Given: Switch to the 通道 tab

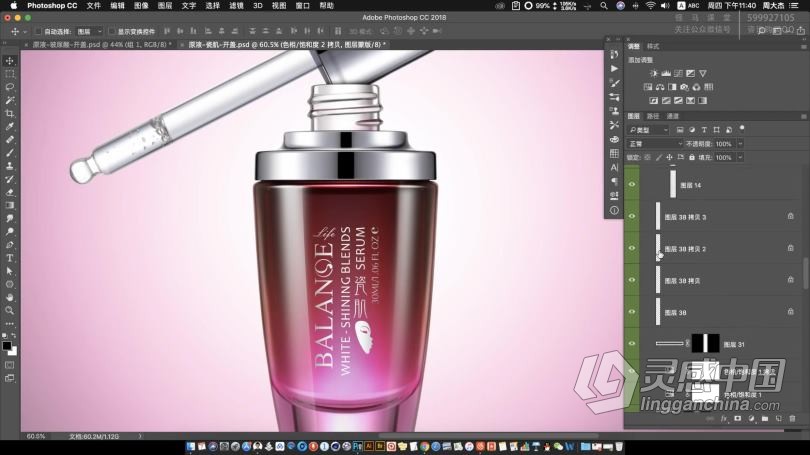Looking at the screenshot, I should click(673, 116).
